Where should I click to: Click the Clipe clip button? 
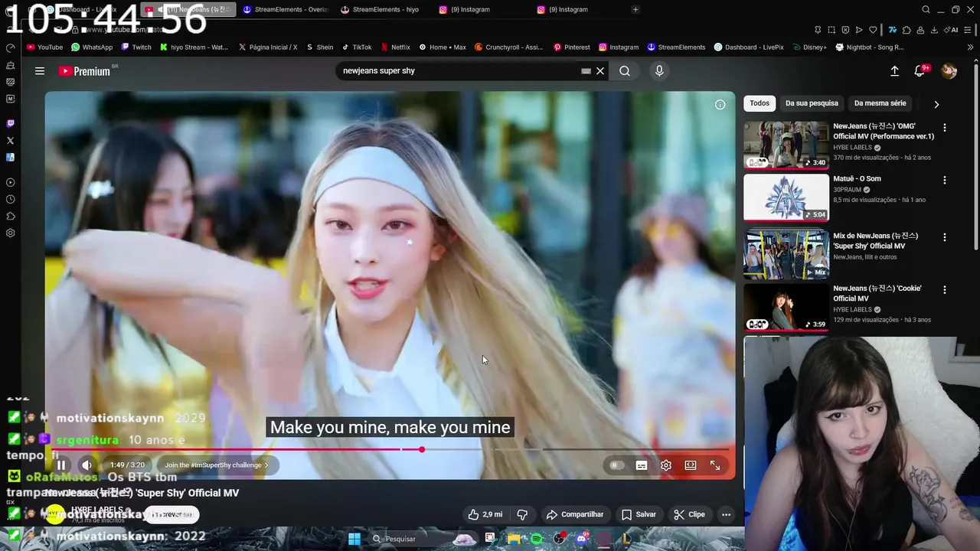click(689, 514)
